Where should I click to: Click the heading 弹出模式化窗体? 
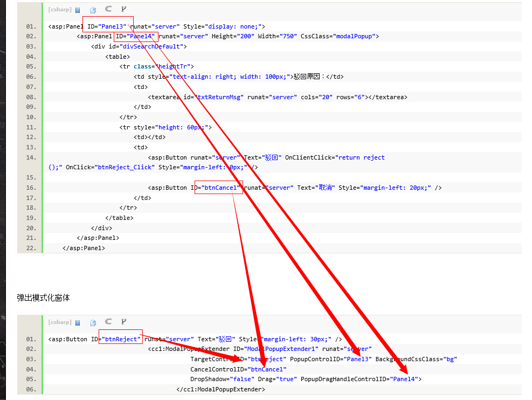pyautogui.click(x=44, y=298)
